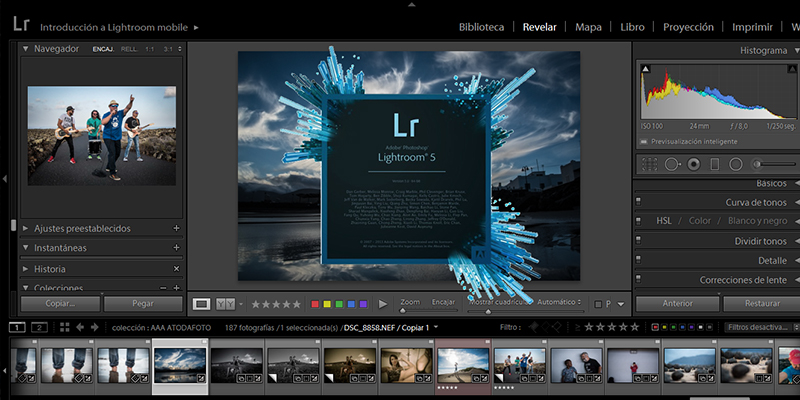The height and width of the screenshot is (400, 800).
Task: Select the Graduated Filter tool
Action: click(715, 164)
